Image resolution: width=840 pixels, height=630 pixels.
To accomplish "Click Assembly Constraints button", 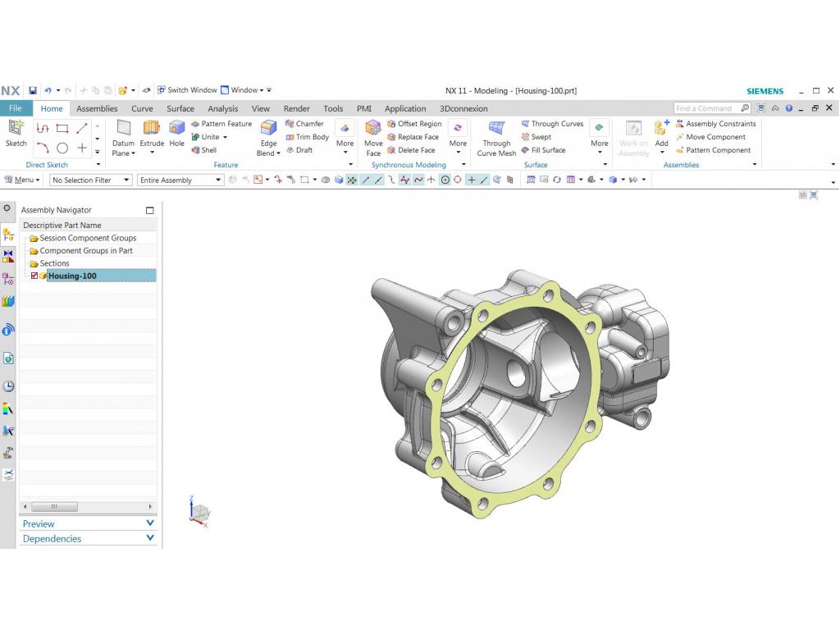I will coord(715,124).
